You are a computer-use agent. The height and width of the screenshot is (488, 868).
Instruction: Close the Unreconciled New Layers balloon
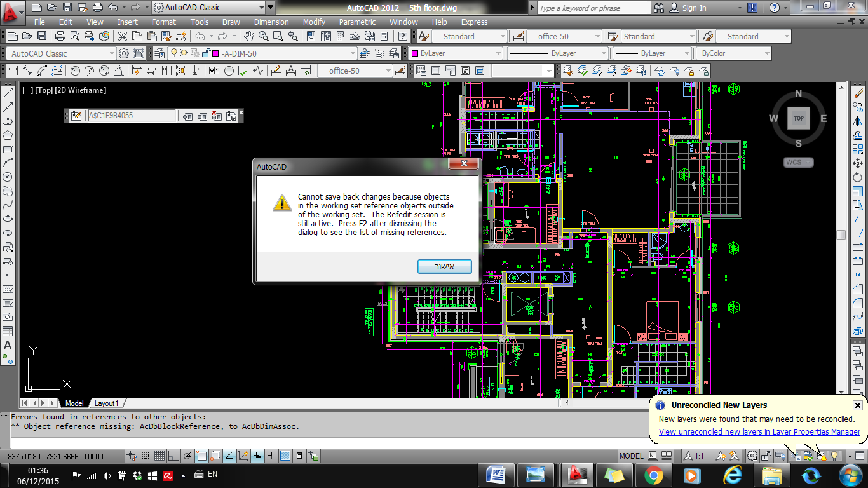click(x=857, y=405)
